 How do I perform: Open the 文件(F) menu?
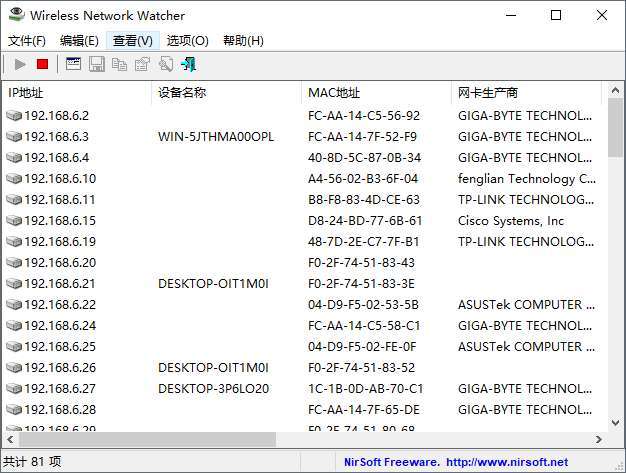(x=27, y=40)
